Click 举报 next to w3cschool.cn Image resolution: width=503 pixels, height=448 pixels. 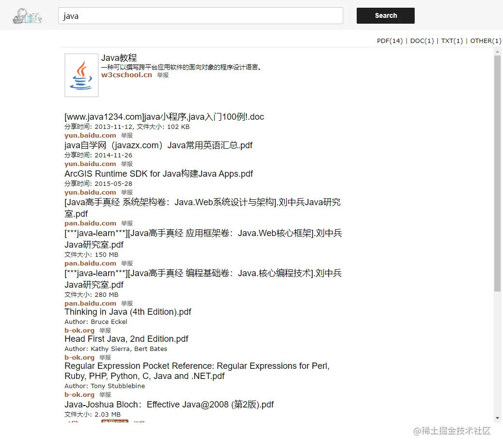pyautogui.click(x=163, y=75)
